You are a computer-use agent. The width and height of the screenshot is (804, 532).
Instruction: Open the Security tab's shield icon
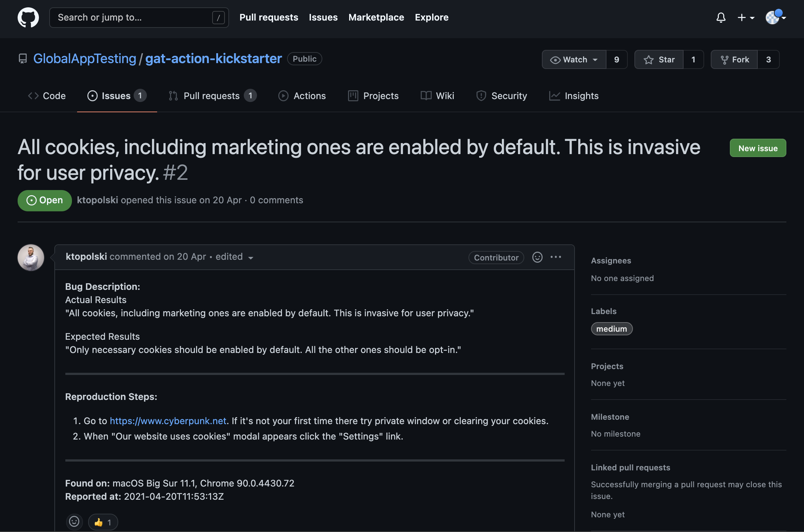(x=481, y=96)
